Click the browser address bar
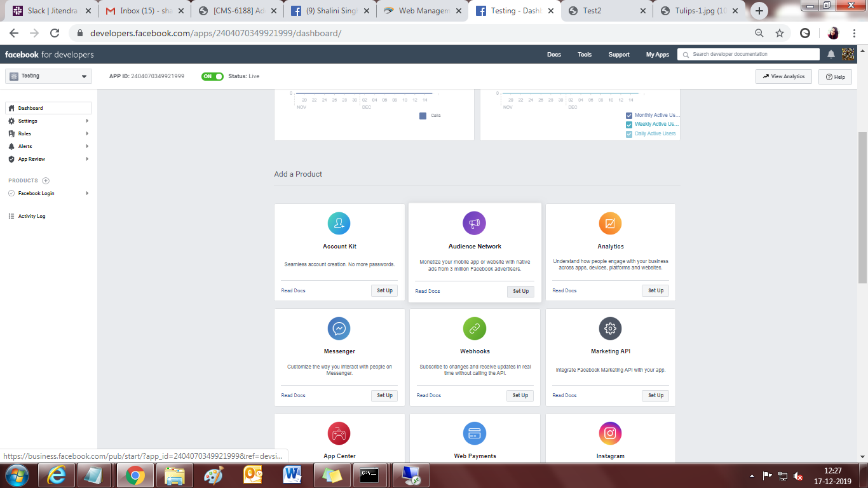Screen dimensions: 868x488 pos(407,33)
